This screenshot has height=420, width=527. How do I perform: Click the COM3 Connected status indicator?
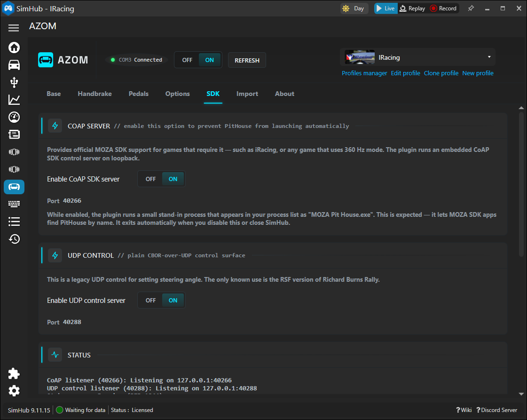click(x=136, y=60)
